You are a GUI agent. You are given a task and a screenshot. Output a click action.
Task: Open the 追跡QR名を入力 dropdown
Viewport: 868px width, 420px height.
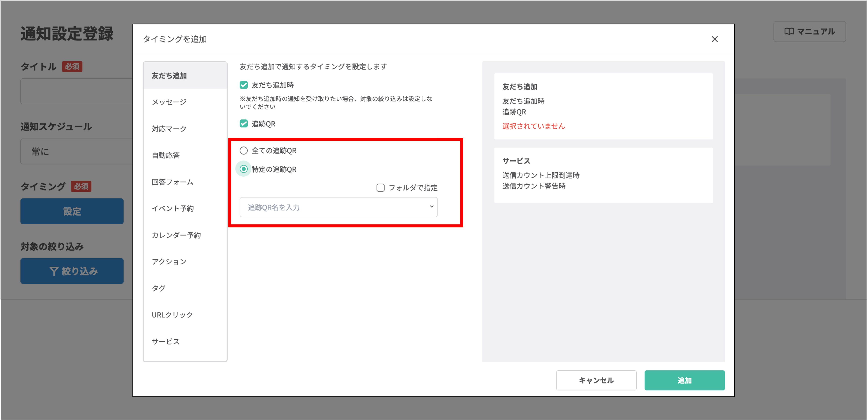pyautogui.click(x=338, y=207)
